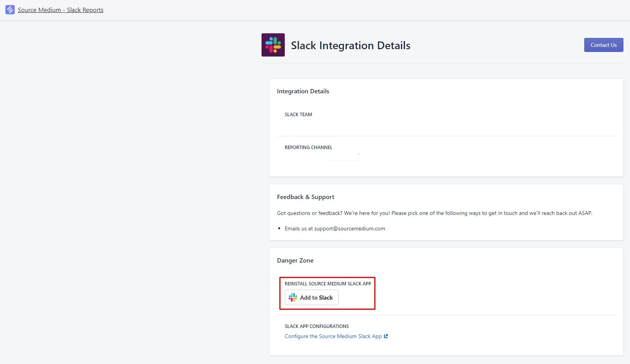Click the SLACK APP CONFIGURATIONS label
630x364 pixels.
317,326
